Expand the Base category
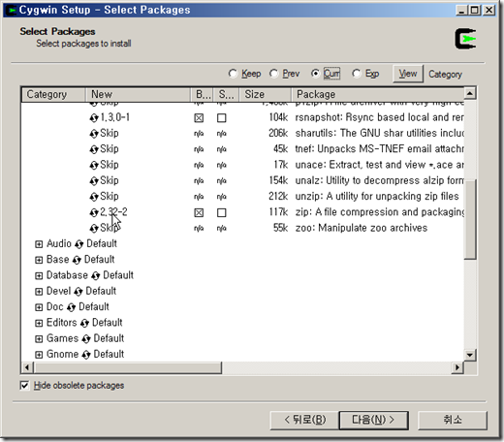The width and height of the screenshot is (504, 442). point(39,260)
